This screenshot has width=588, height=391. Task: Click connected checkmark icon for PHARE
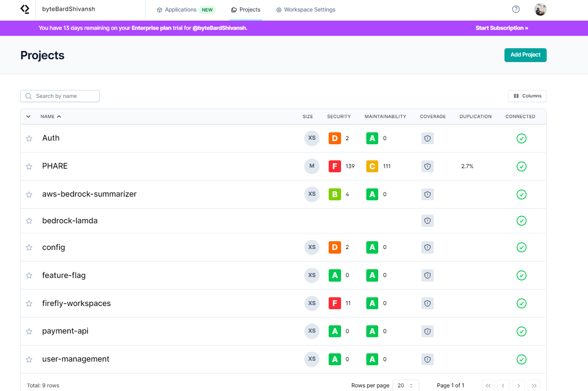pyautogui.click(x=521, y=166)
